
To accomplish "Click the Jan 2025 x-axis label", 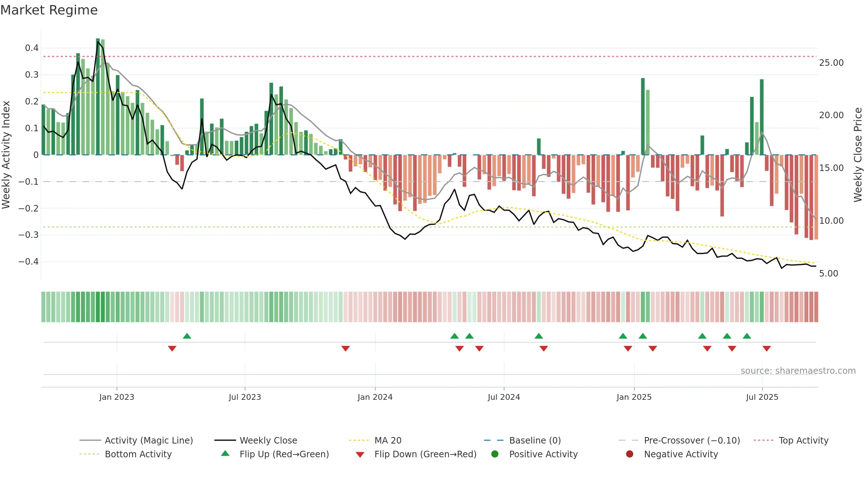I will pyautogui.click(x=634, y=397).
